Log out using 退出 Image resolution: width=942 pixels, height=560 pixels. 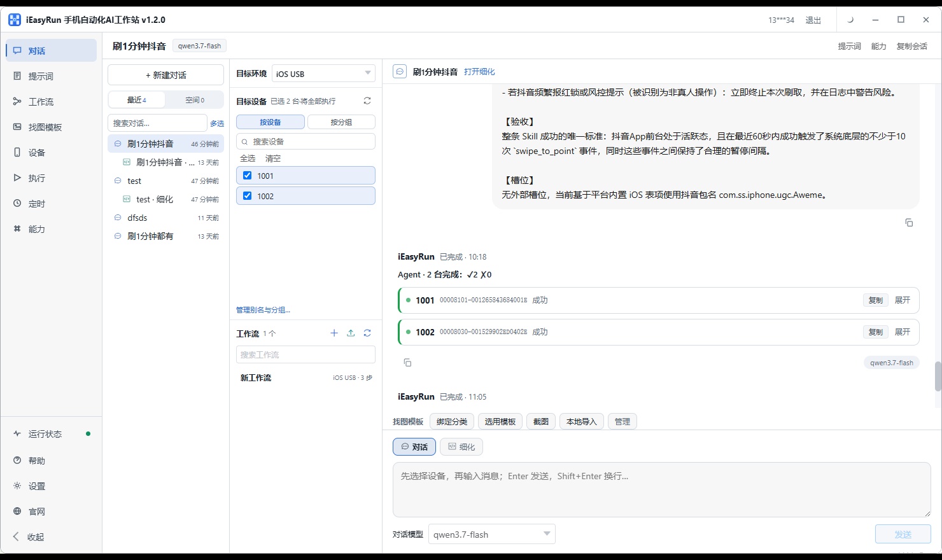click(813, 20)
